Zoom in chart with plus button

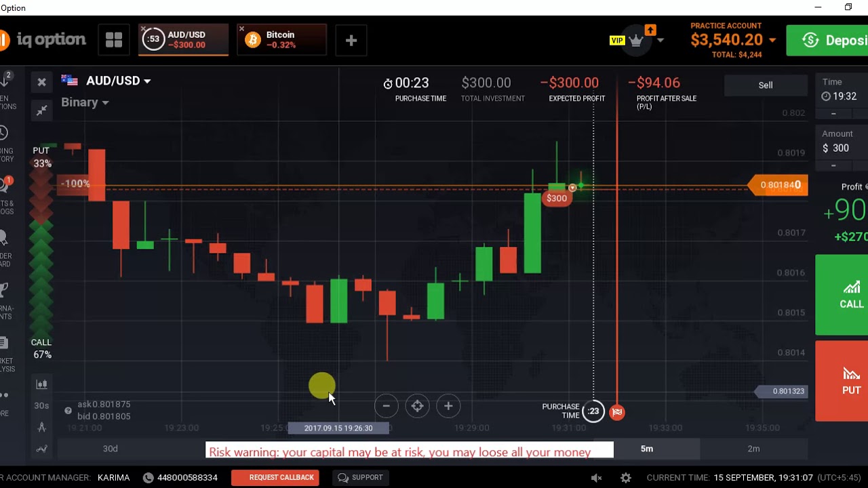tap(448, 406)
